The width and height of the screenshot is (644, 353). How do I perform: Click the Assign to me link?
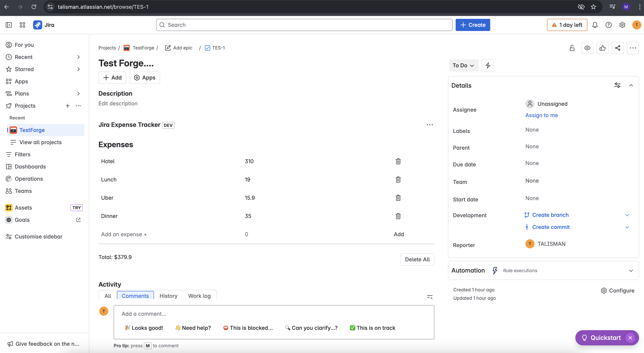[542, 115]
